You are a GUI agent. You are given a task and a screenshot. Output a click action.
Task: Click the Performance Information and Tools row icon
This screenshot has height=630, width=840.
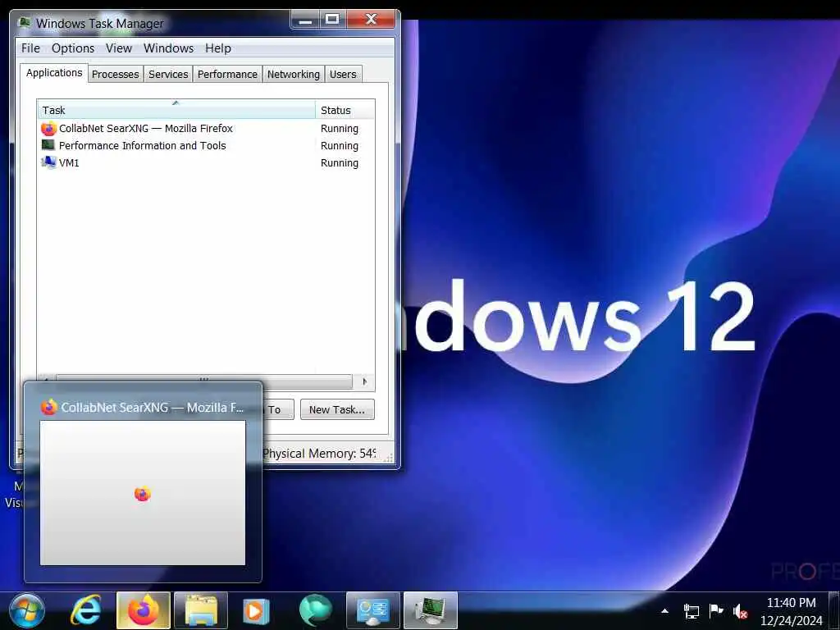[x=48, y=145]
